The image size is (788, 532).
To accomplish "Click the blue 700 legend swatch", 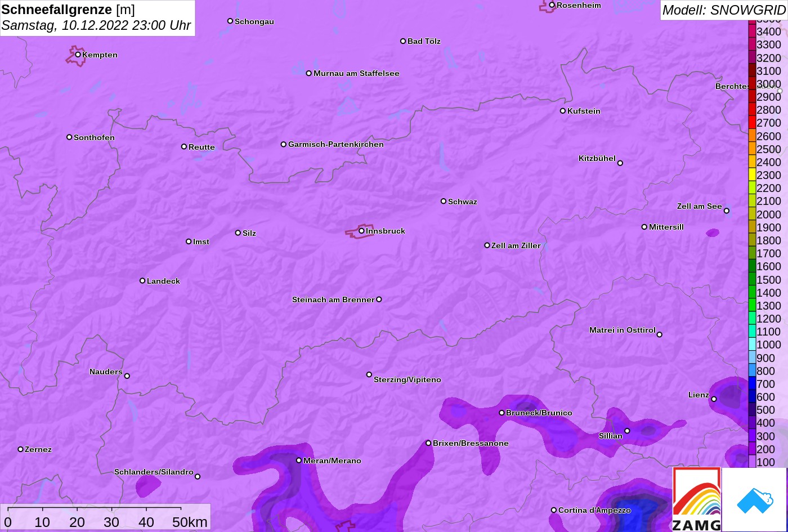I will pos(752,384).
